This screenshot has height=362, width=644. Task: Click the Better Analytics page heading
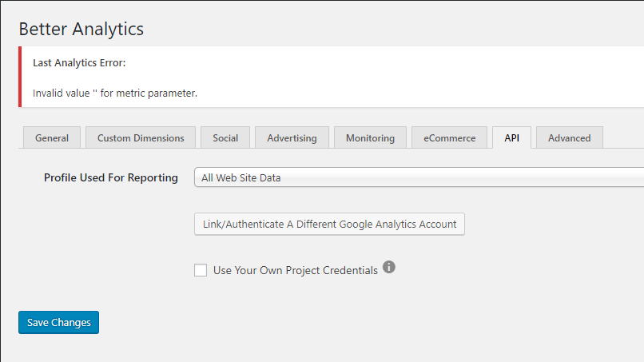pos(81,30)
